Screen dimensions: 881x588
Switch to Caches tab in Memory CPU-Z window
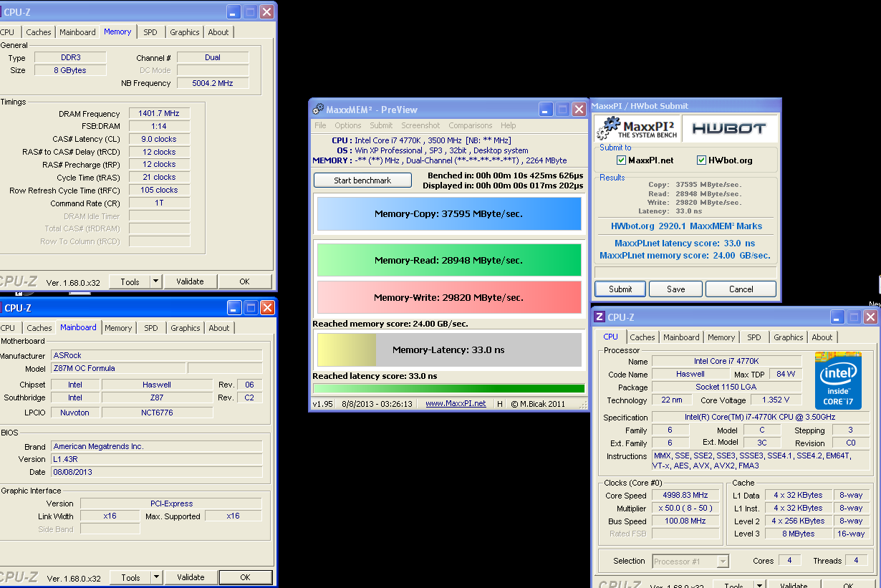39,32
